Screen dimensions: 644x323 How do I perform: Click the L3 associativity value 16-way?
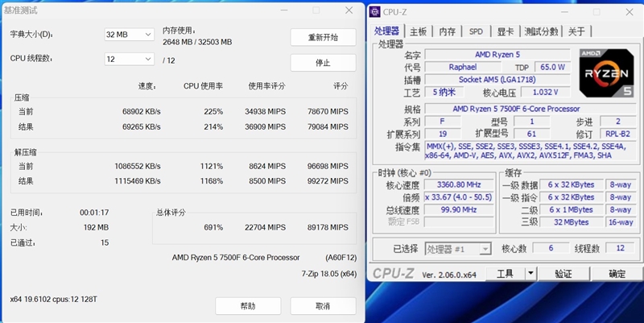click(621, 222)
